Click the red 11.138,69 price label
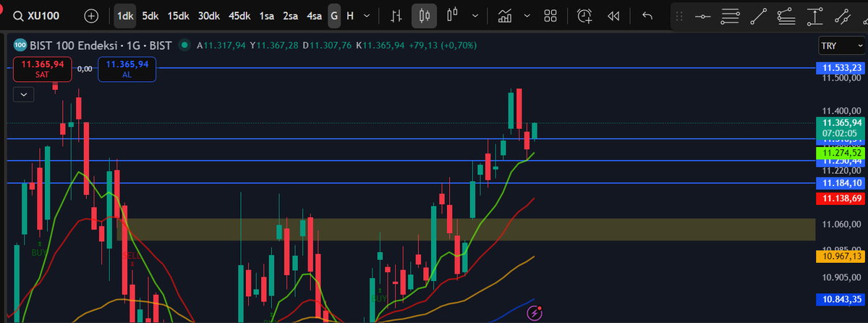Image resolution: width=868 pixels, height=323 pixels. (841, 198)
